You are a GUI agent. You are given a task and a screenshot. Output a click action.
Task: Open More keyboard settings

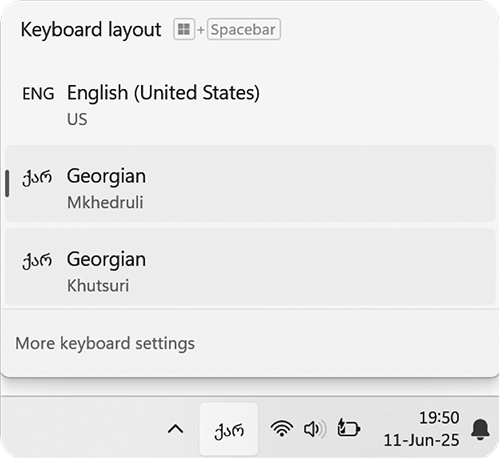click(105, 343)
